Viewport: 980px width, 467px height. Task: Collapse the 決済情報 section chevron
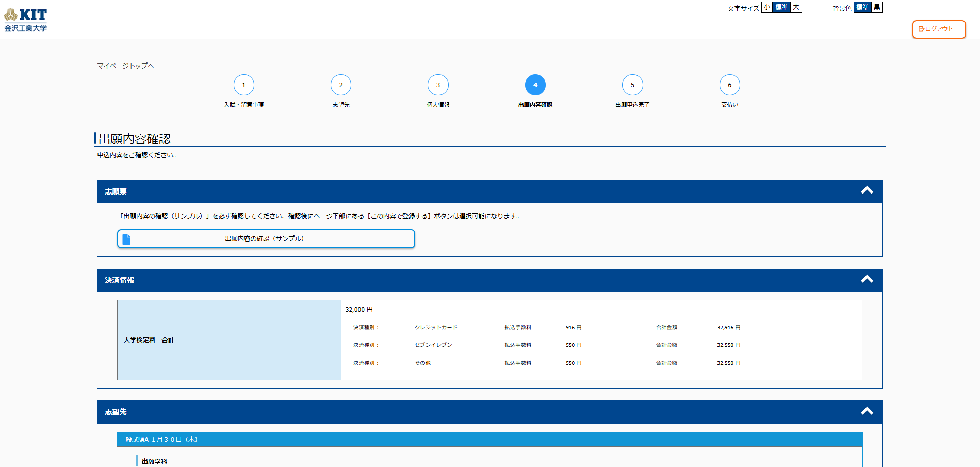click(x=867, y=279)
